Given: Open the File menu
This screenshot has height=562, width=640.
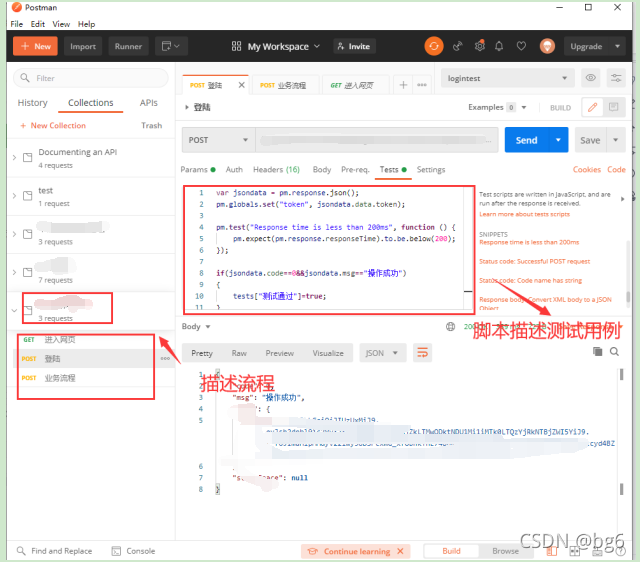Looking at the screenshot, I should tap(17, 24).
